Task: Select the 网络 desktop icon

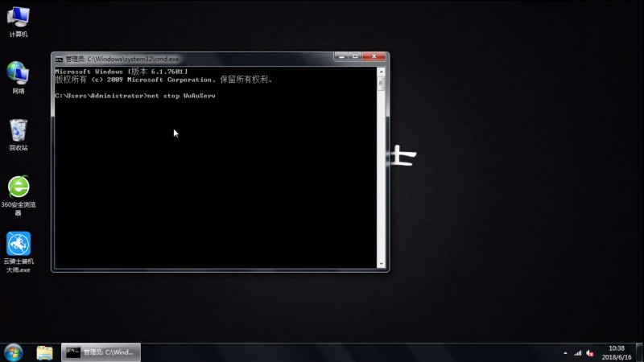Action: coord(18,77)
